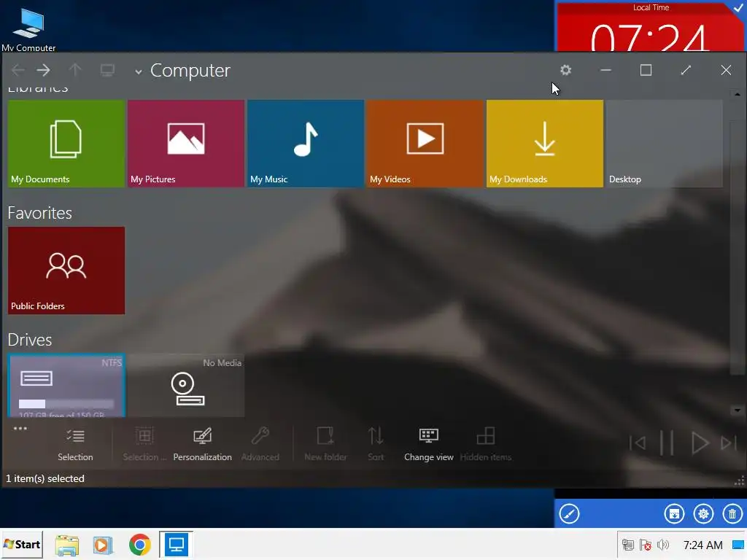Open the My Downloads tile
This screenshot has height=560, width=747.
(544, 144)
